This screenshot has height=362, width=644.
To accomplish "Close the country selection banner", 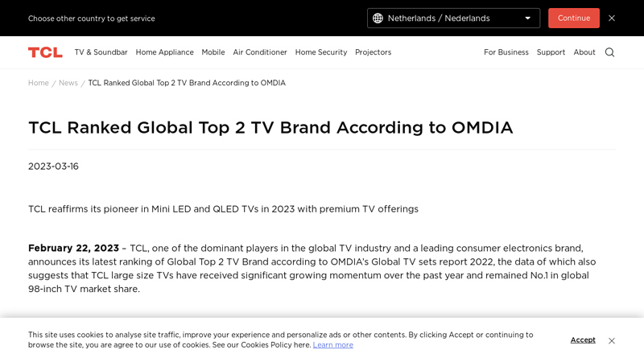I will tap(612, 18).
